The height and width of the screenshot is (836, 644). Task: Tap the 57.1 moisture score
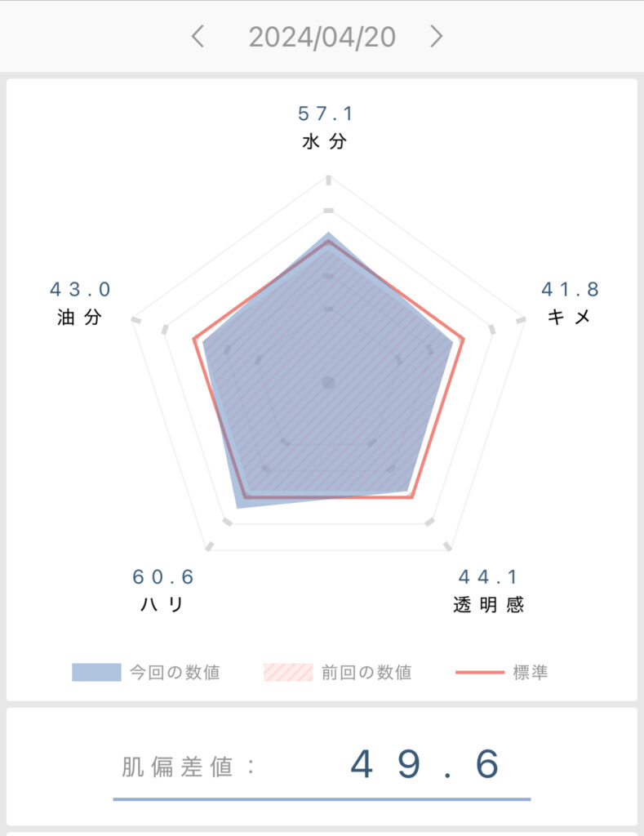pos(325,113)
